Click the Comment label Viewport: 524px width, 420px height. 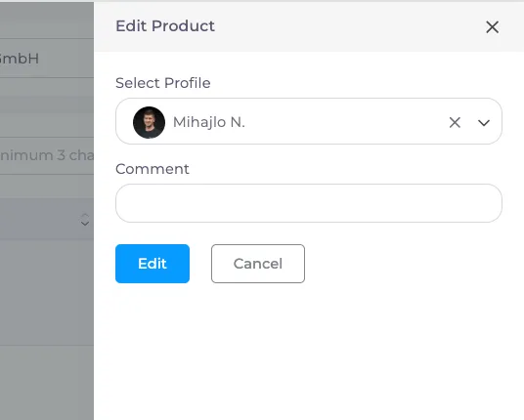pyautogui.click(x=153, y=169)
